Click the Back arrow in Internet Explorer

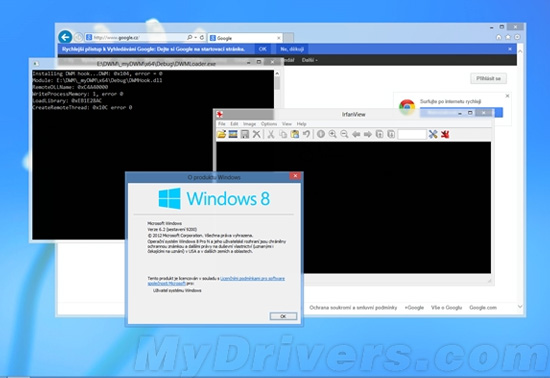point(65,37)
